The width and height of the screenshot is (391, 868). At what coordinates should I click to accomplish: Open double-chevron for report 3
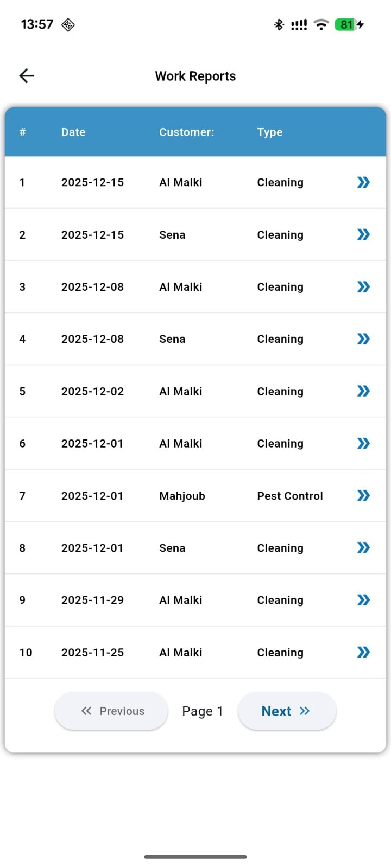[363, 286]
